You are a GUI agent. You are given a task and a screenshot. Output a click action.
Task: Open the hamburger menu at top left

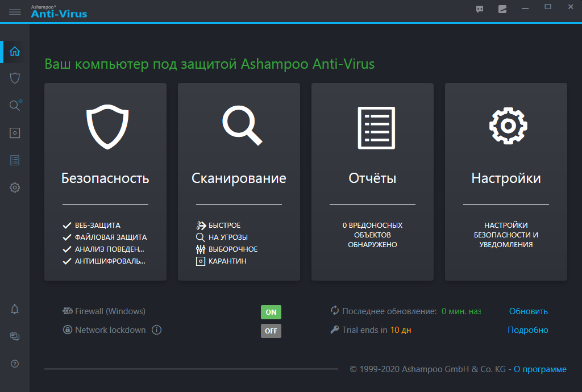(15, 12)
